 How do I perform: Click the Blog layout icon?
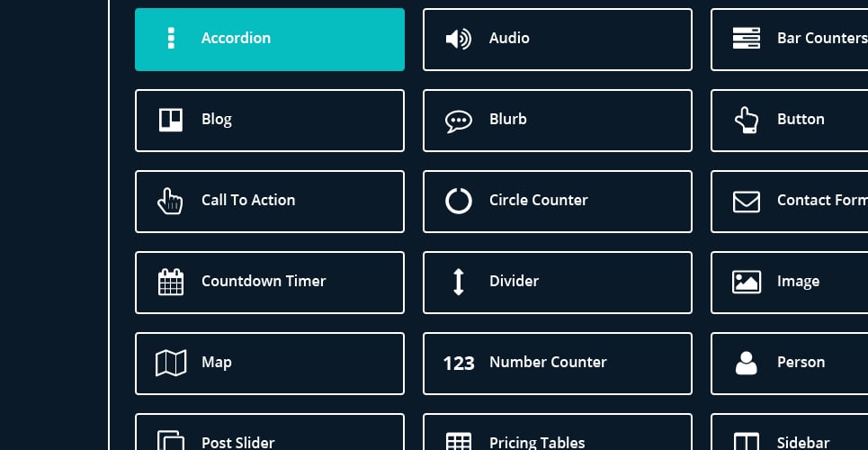click(171, 120)
